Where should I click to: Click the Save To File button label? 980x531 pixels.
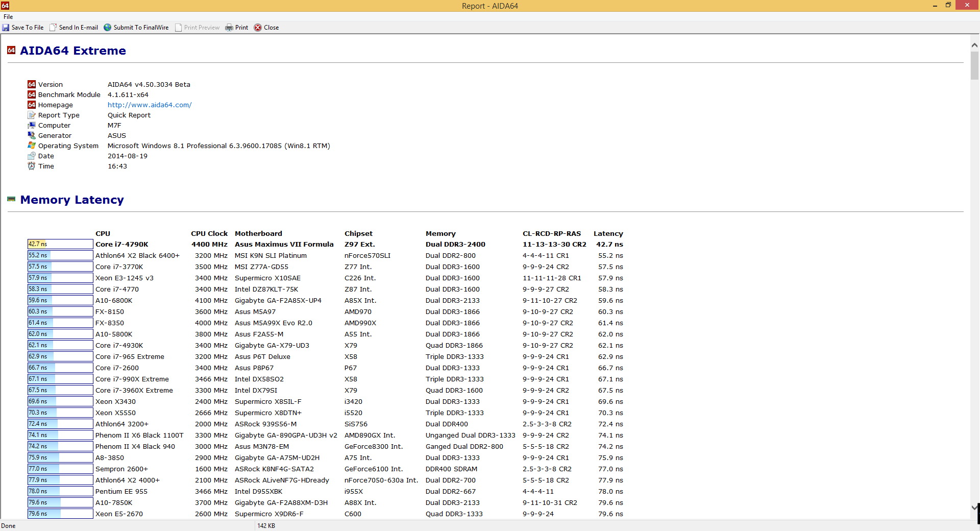28,28
